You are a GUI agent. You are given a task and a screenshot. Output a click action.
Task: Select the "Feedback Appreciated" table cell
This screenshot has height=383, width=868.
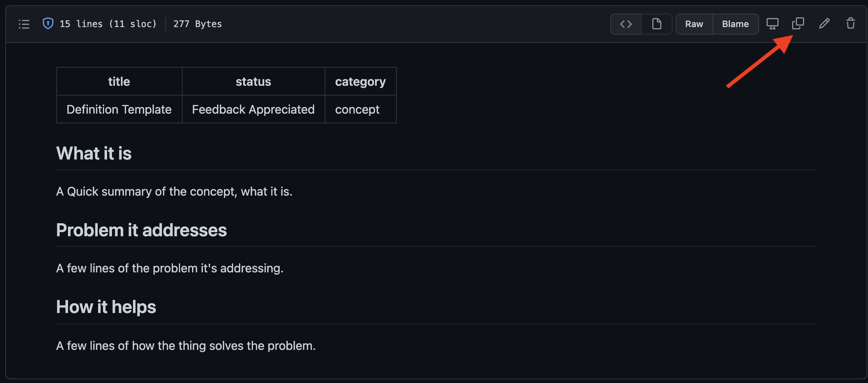pos(253,109)
